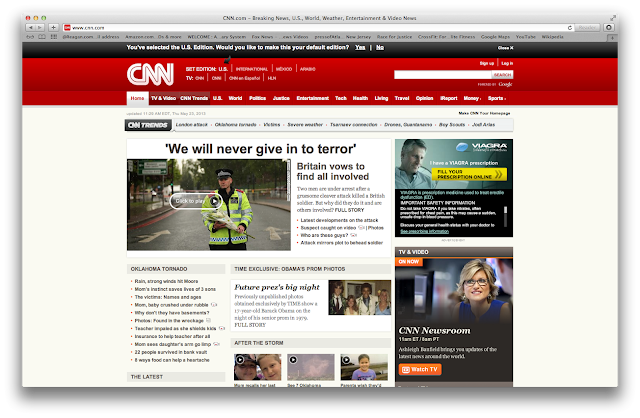Screen dimensions: 640x418
Task: Click the CNN favicon in address bar
Action: (67, 28)
